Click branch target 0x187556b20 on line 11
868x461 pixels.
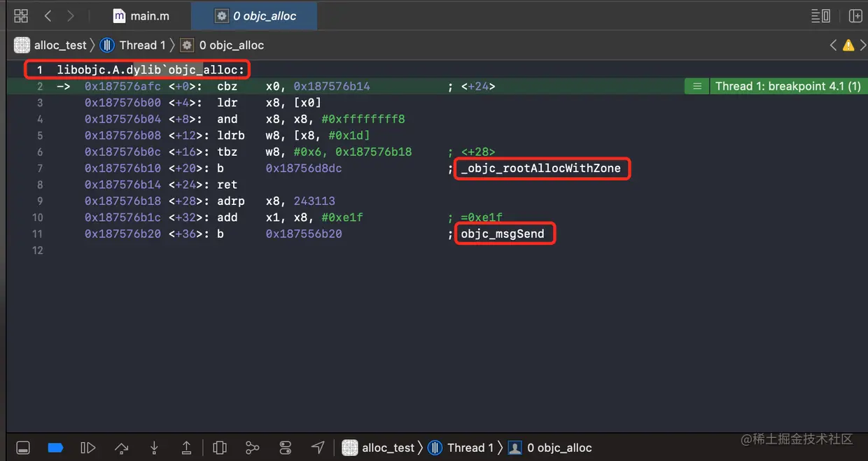pos(304,234)
